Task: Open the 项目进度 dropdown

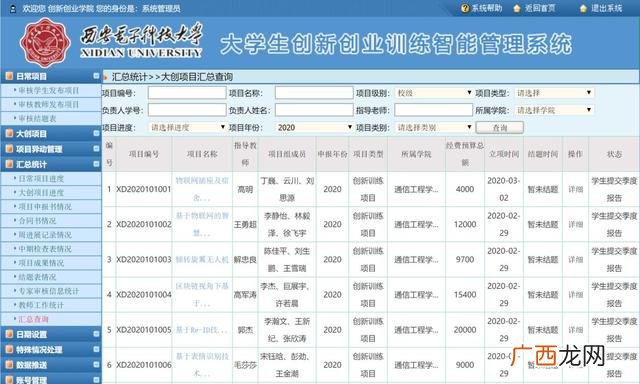Action: [x=187, y=127]
